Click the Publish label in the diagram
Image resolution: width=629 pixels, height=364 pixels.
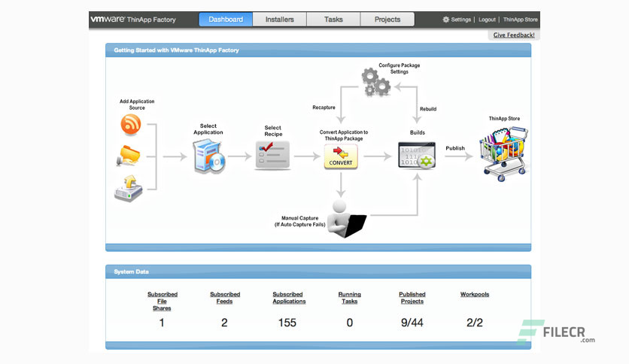[x=455, y=148]
